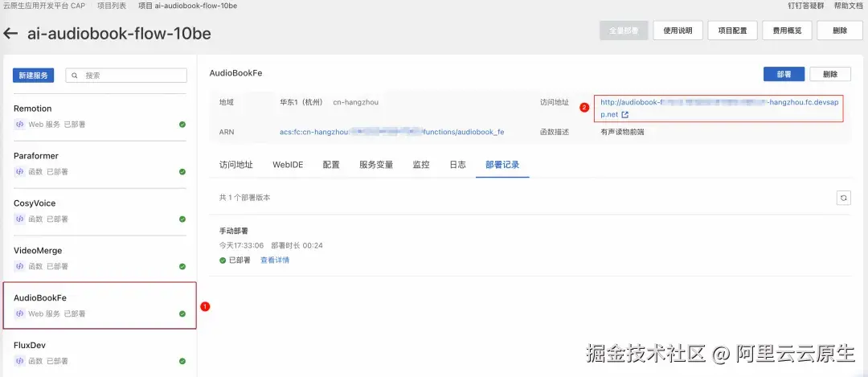Switch to the WebIDE tab
The width and height of the screenshot is (868, 377).
click(x=288, y=165)
